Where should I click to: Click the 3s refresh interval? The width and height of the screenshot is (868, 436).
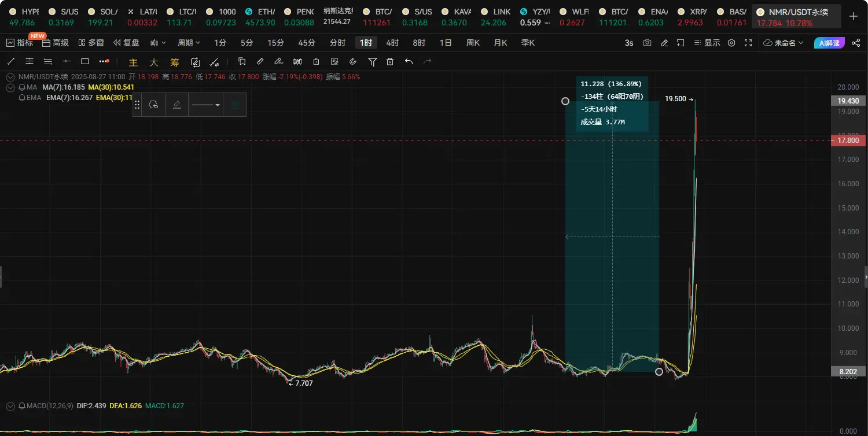(629, 43)
